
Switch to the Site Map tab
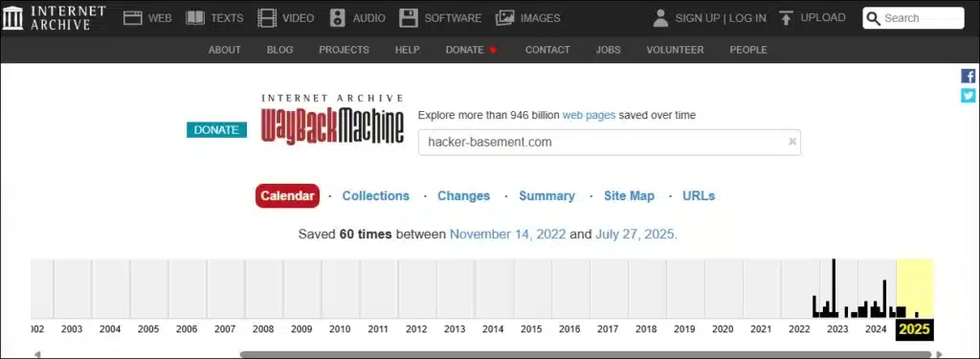coord(629,195)
